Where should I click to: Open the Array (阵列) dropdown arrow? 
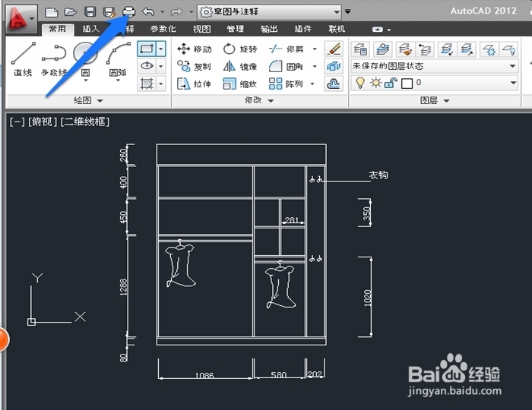click(312, 84)
